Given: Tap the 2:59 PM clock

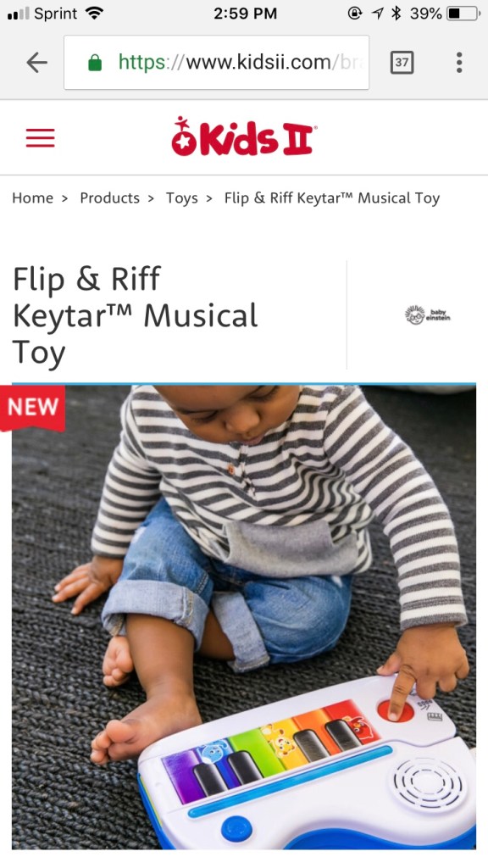Looking at the screenshot, I should point(245,14).
